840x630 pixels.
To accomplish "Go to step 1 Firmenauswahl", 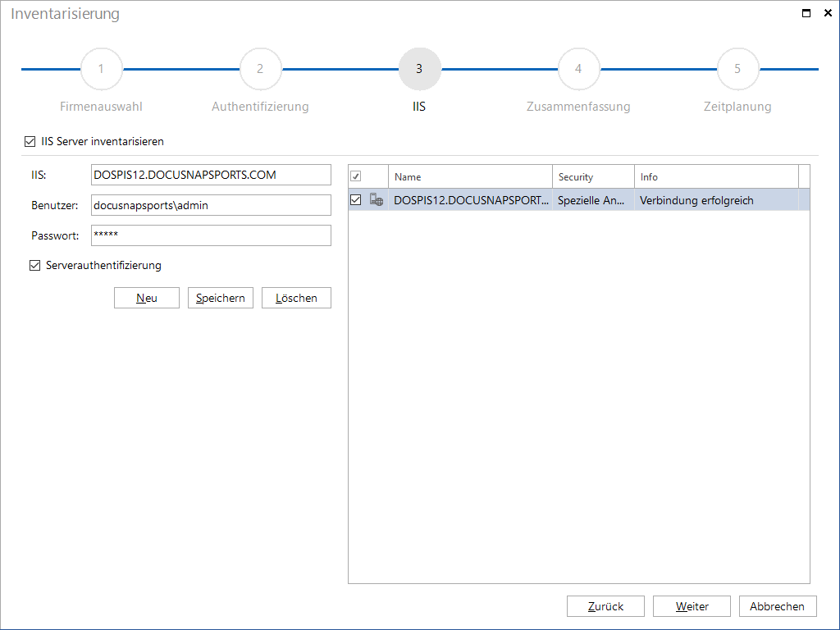I will pyautogui.click(x=101, y=69).
